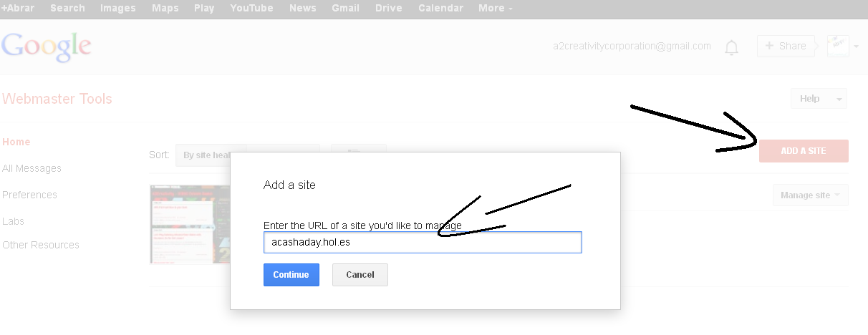Open Play in the top bar
868x335 pixels.
tap(204, 9)
